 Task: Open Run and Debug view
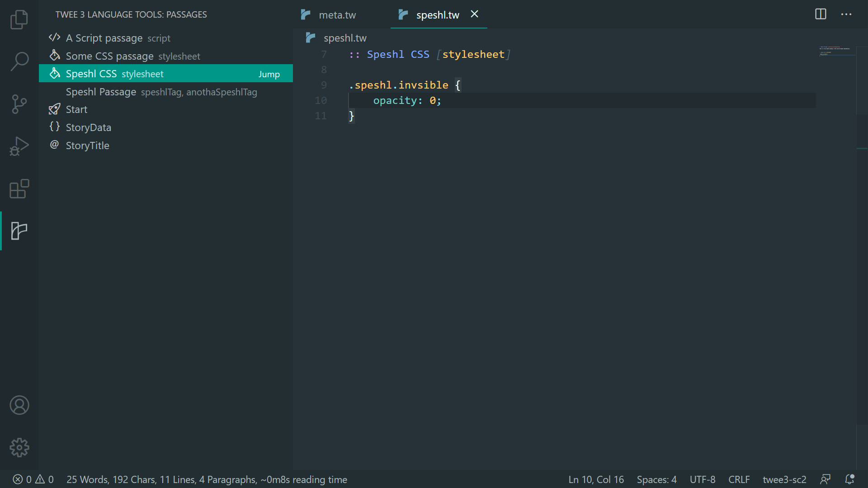(x=19, y=146)
